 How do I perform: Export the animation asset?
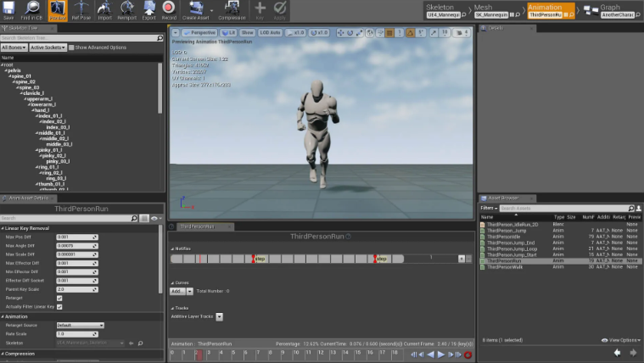(x=148, y=10)
